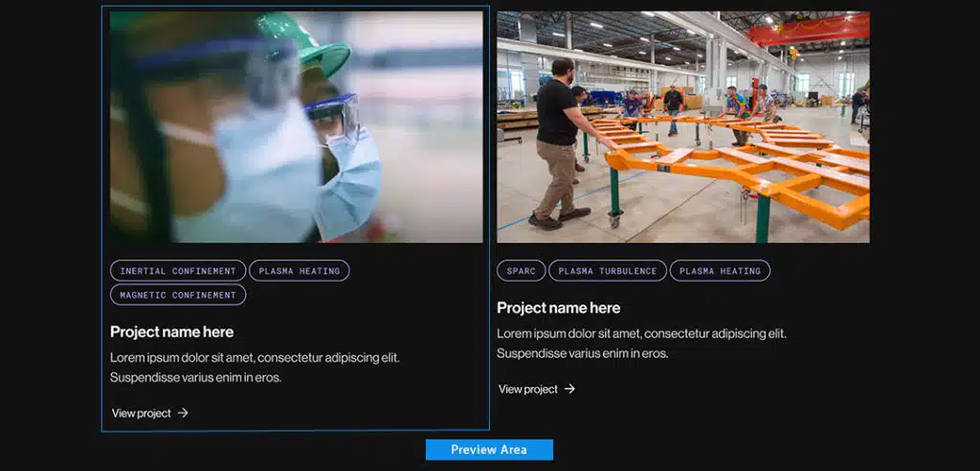The height and width of the screenshot is (471, 980).
Task: Click the Lorem ipsum description in right card
Action: click(x=642, y=344)
